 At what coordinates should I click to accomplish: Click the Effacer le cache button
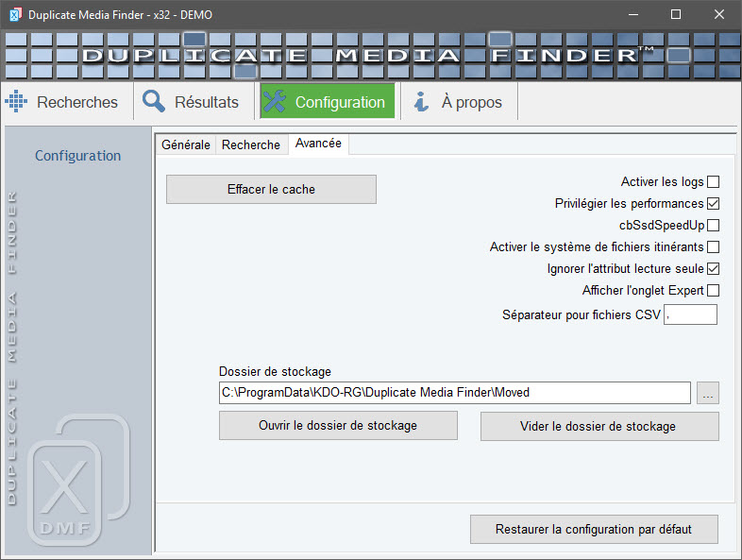click(x=271, y=190)
